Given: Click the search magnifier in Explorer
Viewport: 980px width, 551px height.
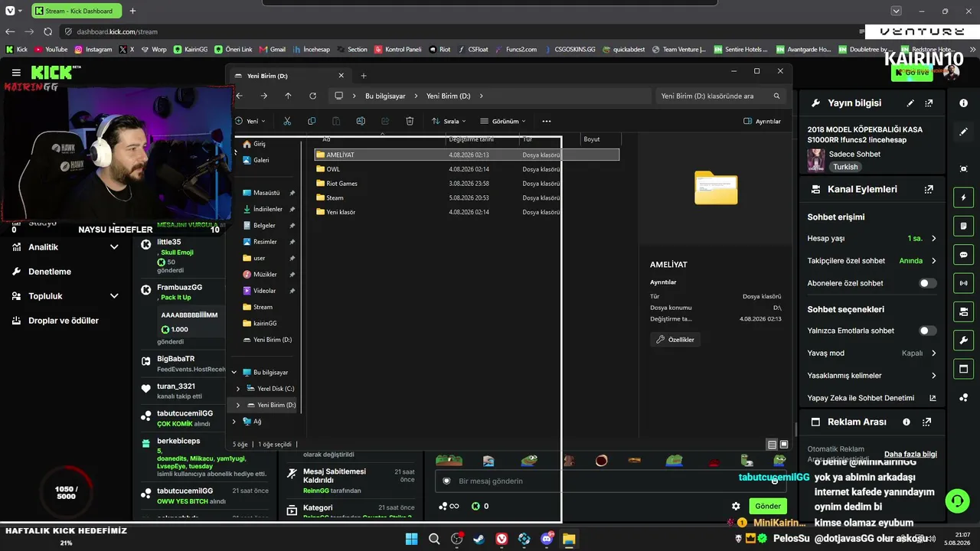Looking at the screenshot, I should point(776,96).
